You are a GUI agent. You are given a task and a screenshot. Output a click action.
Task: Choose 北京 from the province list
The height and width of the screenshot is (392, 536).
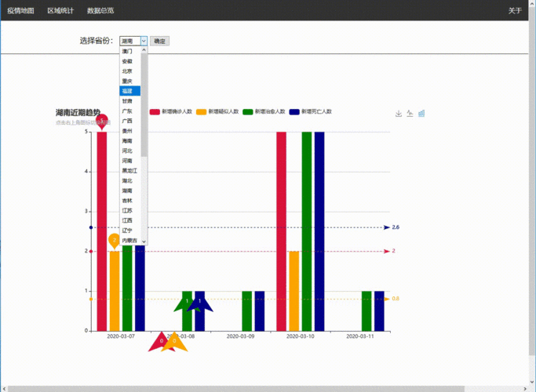click(x=130, y=71)
